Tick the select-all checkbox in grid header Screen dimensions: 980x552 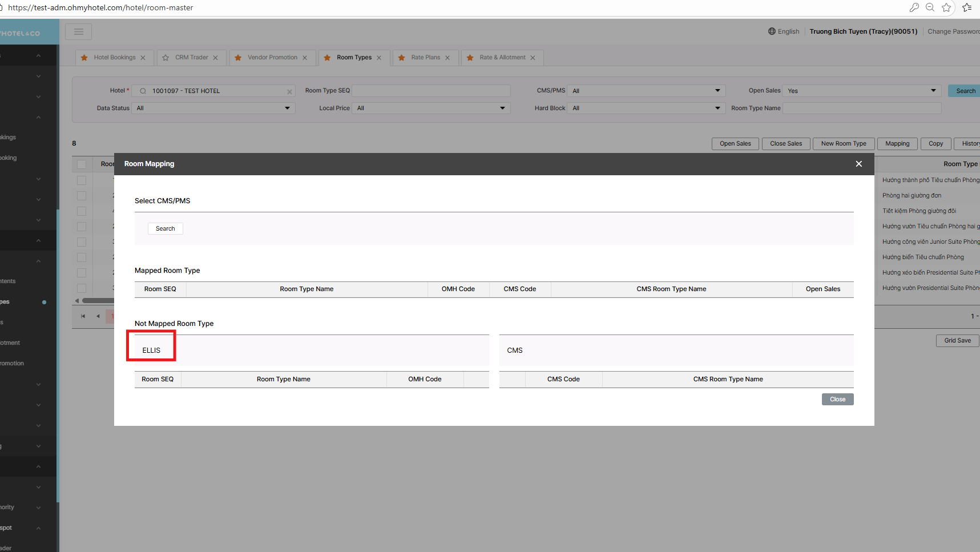tap(82, 164)
